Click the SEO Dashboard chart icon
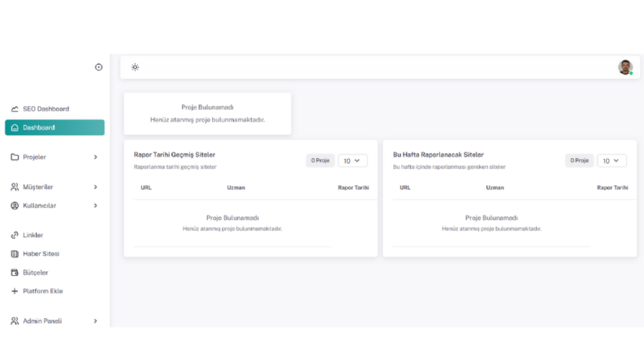 (x=15, y=109)
